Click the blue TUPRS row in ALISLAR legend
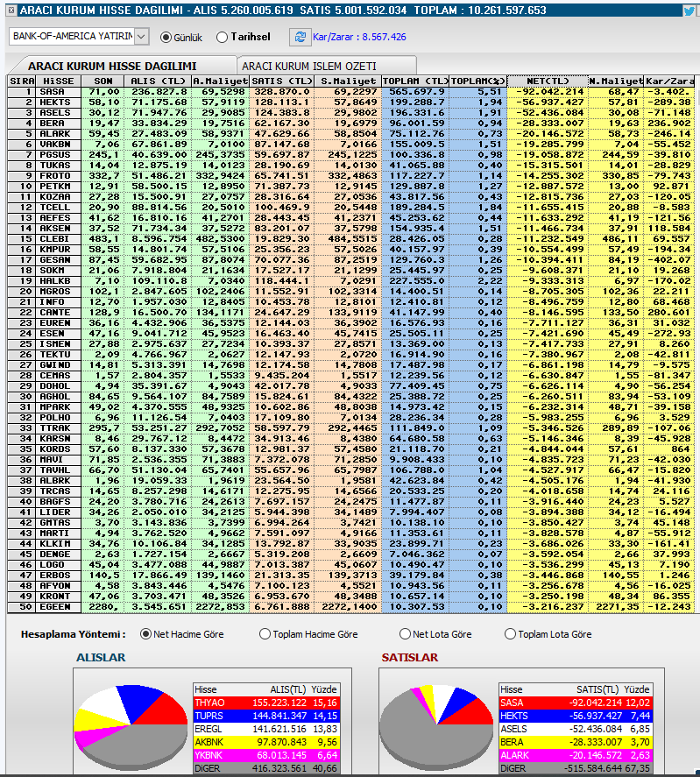The height and width of the screenshot is (777, 700). click(266, 716)
